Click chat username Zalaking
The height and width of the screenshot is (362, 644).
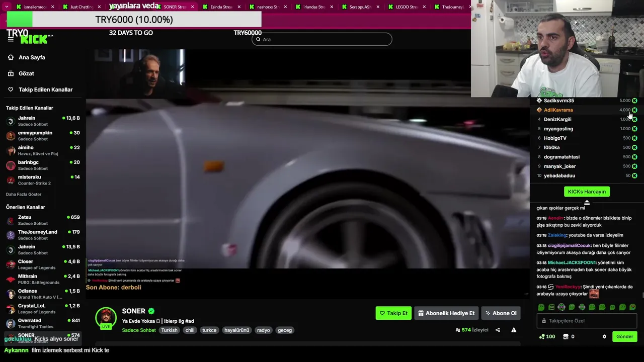coord(557,235)
